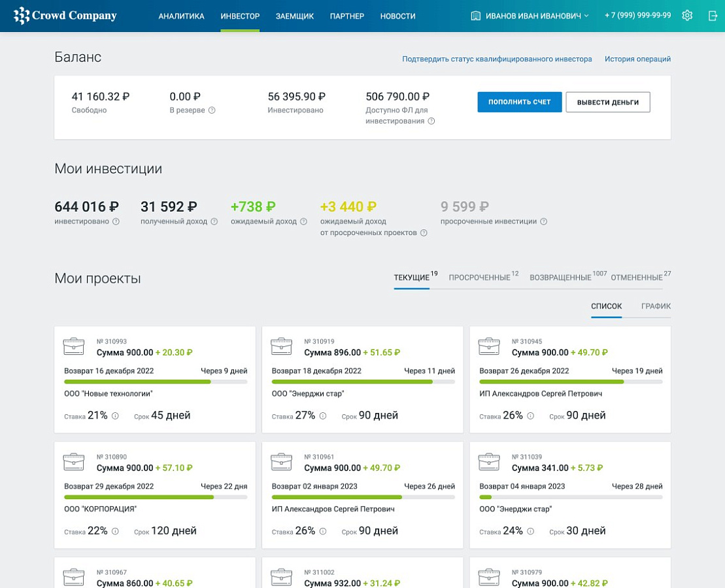Click help icon under 'Доступно ФЛ для инвестирования'

click(431, 121)
